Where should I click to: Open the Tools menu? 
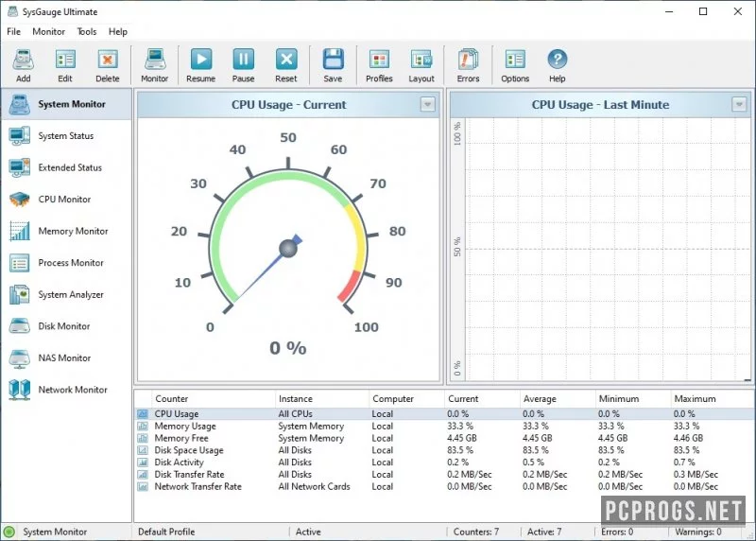87,32
